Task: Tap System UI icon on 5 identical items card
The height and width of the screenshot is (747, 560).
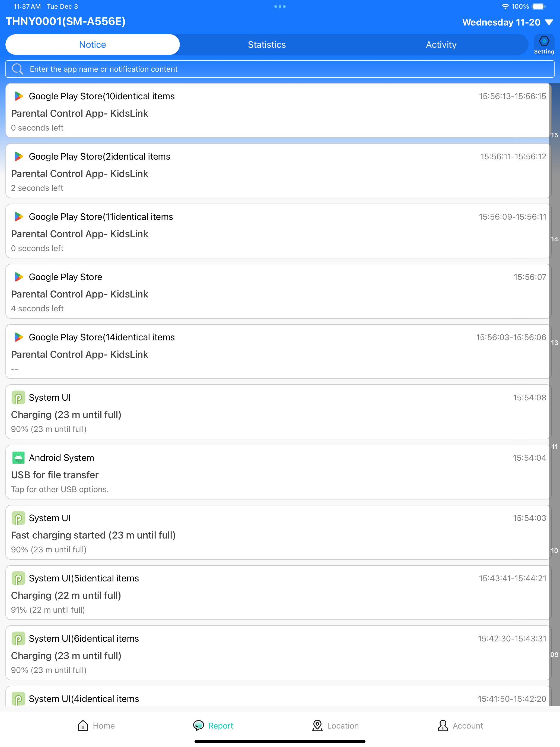Action: tap(18, 578)
